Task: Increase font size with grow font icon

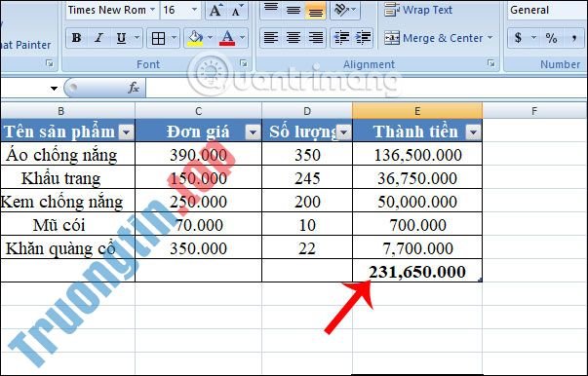Action: pyautogui.click(x=216, y=11)
